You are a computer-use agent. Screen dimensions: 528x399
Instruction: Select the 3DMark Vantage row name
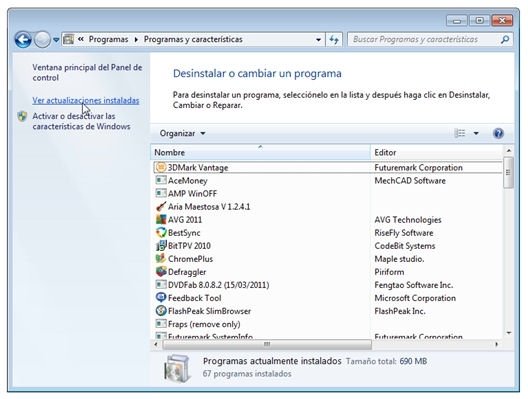pyautogui.click(x=198, y=167)
